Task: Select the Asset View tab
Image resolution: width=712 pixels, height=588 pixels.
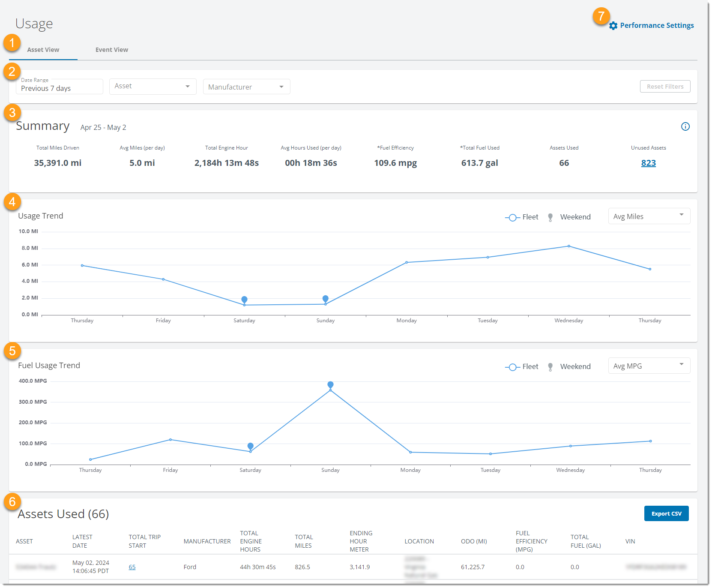Action: point(43,50)
